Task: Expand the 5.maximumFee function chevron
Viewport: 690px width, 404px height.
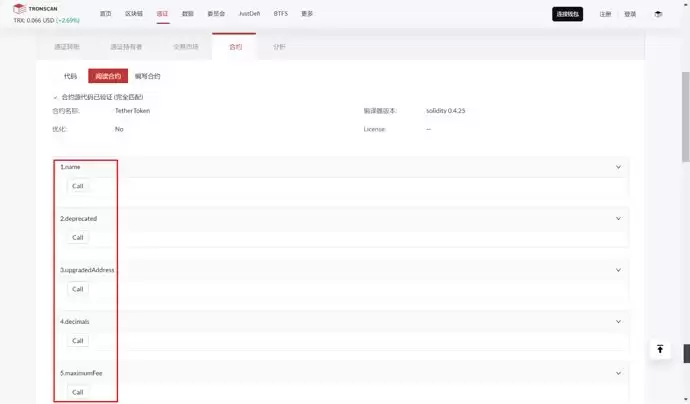Action: 618,373
